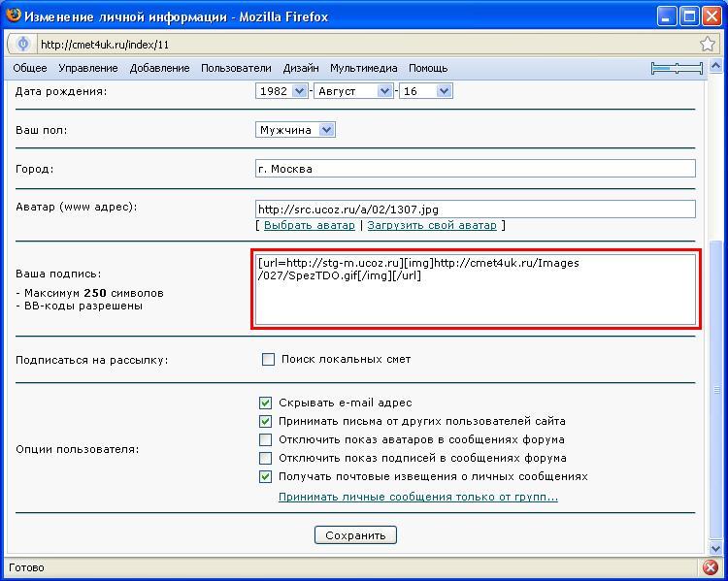728x581 pixels.
Task: Enable Отключить показ подписей checkbox
Action: [x=266, y=458]
